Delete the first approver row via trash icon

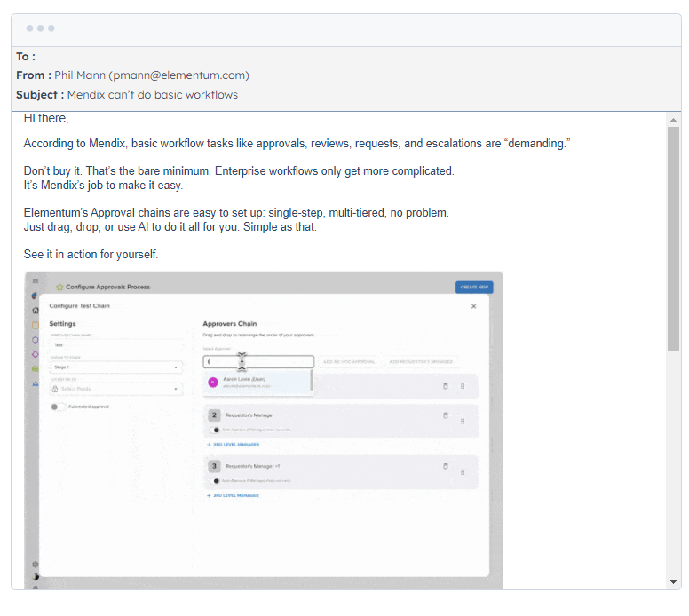(x=445, y=386)
